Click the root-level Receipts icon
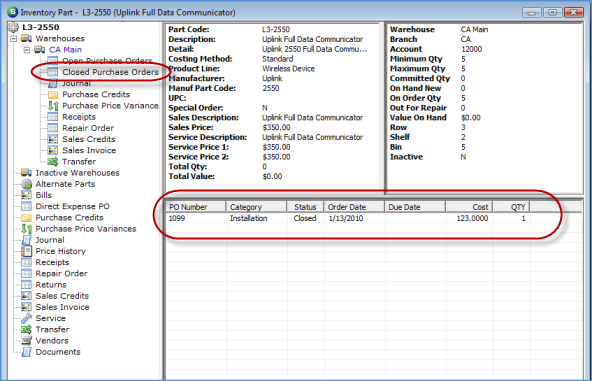 pyautogui.click(x=26, y=262)
